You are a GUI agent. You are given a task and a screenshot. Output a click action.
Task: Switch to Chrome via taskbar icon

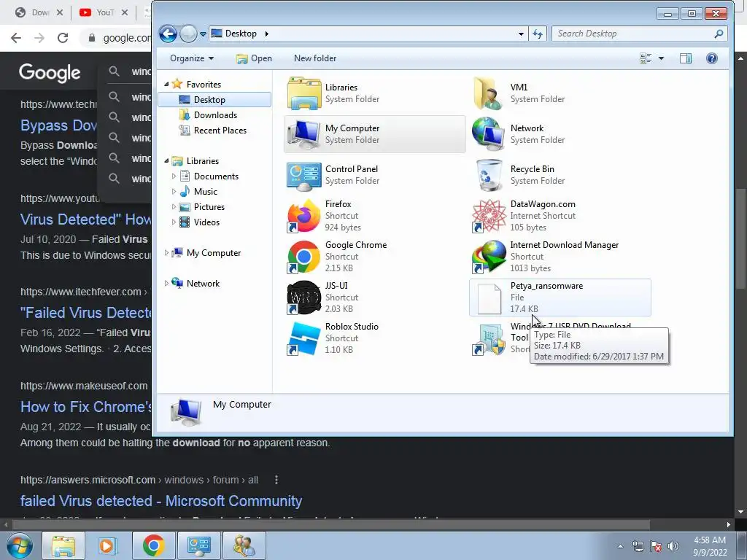153,545
